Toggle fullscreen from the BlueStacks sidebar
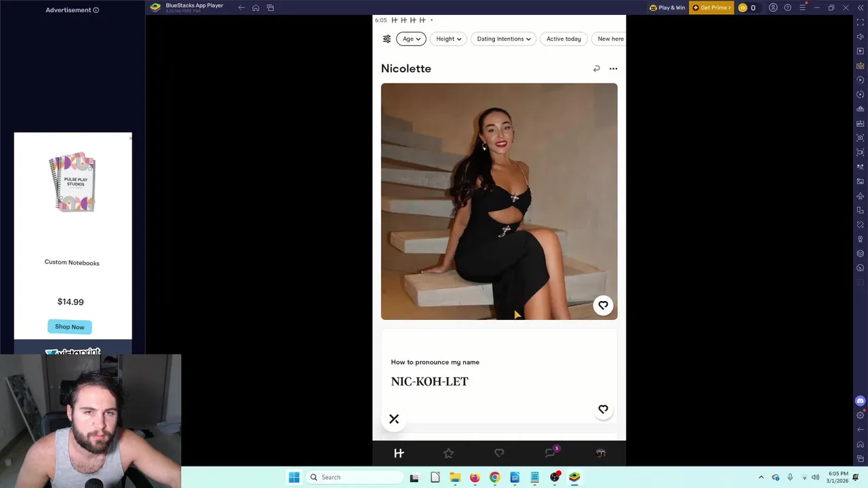Screen dimensions: 868x488 (x=861, y=22)
